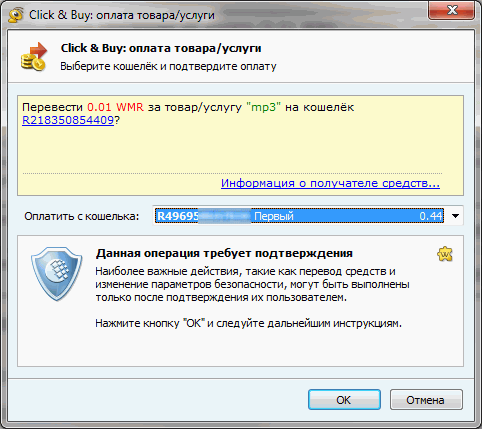The height and width of the screenshot is (429, 482).
Task: Click the WebMoney shield icon
Action: pyautogui.click(x=56, y=274)
